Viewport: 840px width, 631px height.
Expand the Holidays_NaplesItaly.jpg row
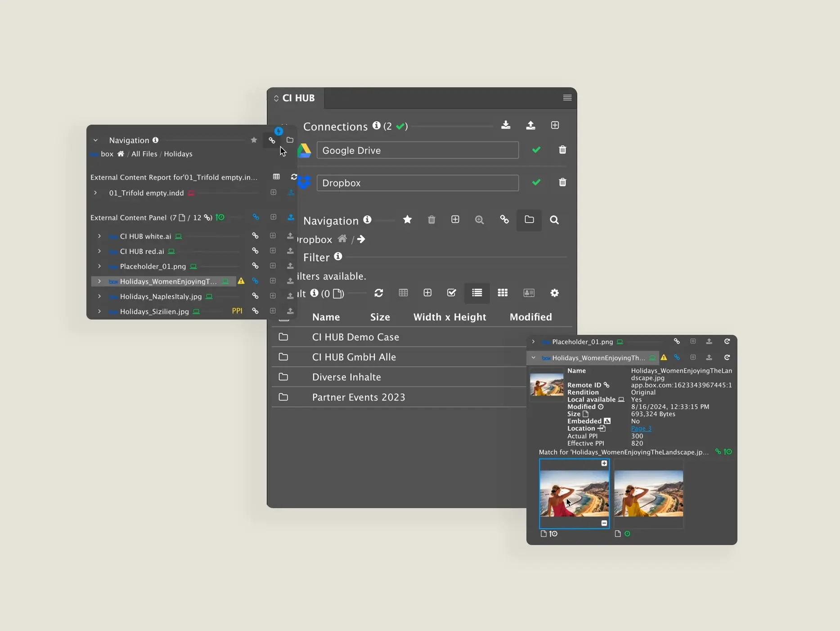(x=99, y=296)
